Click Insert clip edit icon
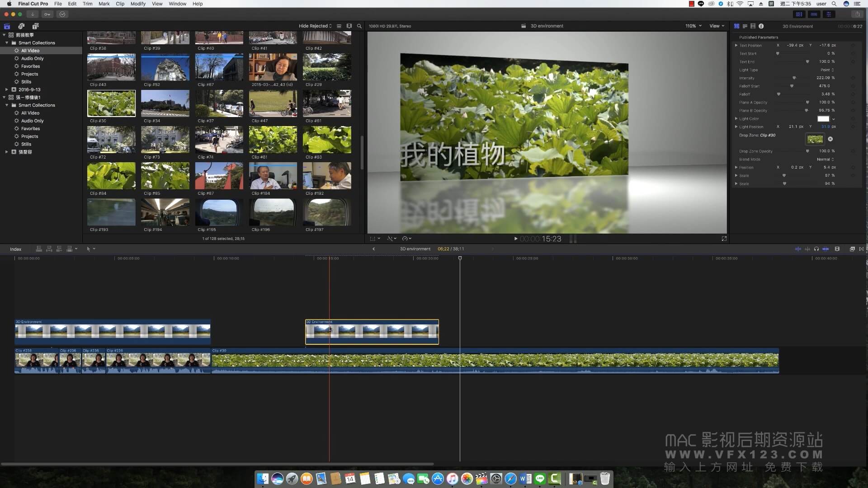Screen dimensions: 868x488 (49, 249)
